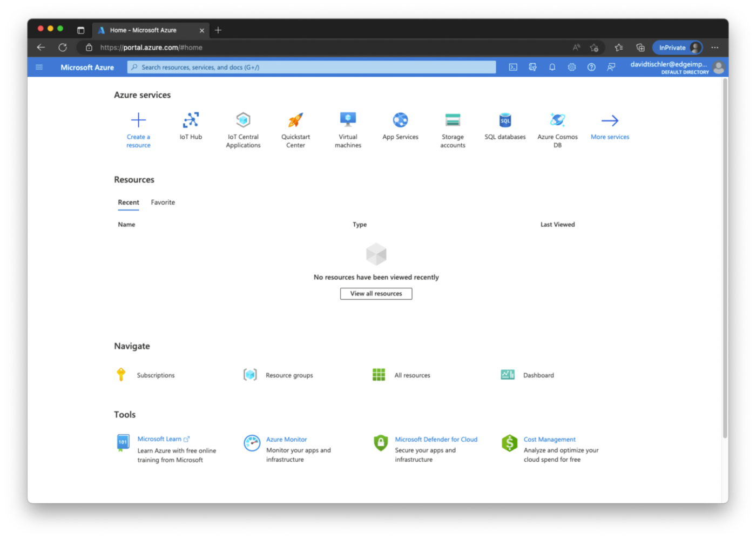
Task: Open the Dashboard chart icon
Action: (508, 374)
